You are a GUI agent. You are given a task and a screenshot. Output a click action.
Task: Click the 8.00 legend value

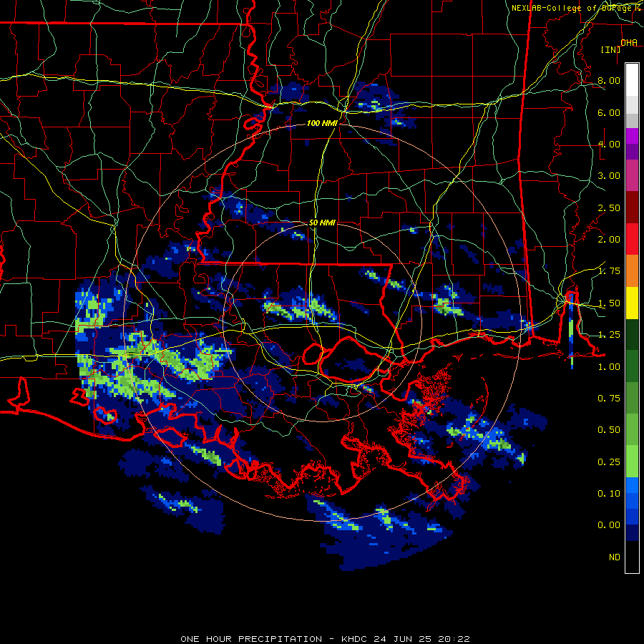609,80
